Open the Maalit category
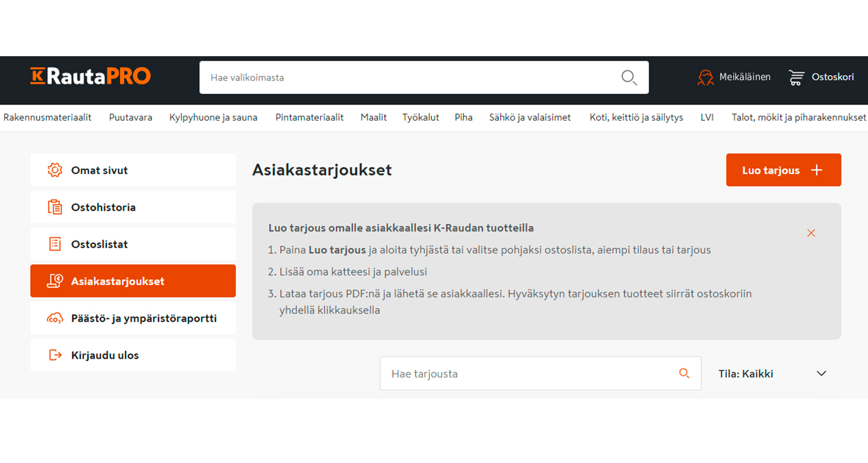The height and width of the screenshot is (463, 868). tap(373, 117)
